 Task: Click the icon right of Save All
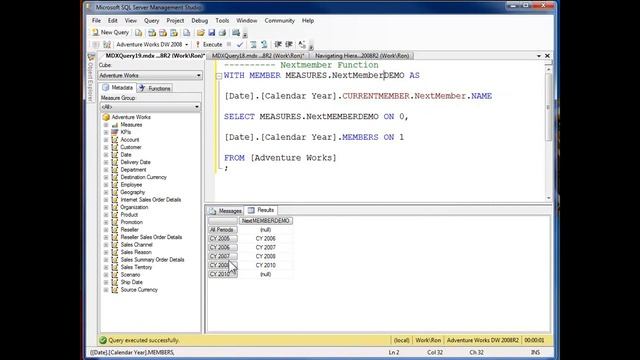coord(236,33)
